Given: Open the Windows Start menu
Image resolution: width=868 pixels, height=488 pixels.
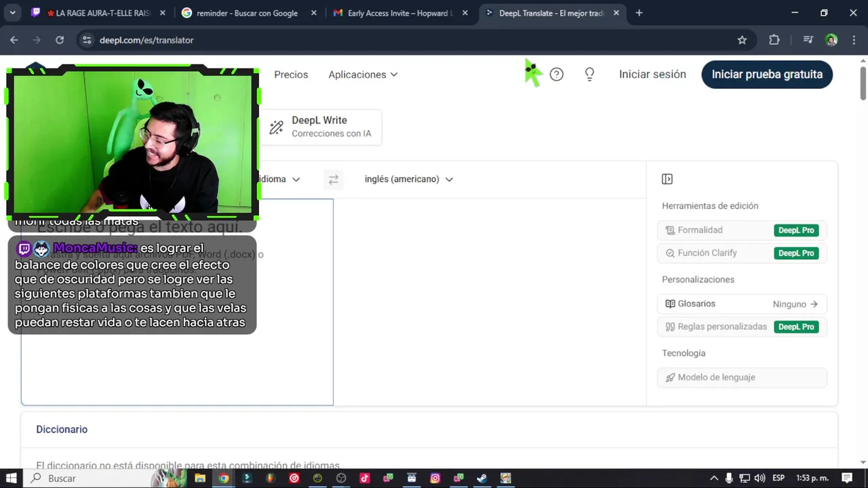Looking at the screenshot, I should 11,478.
